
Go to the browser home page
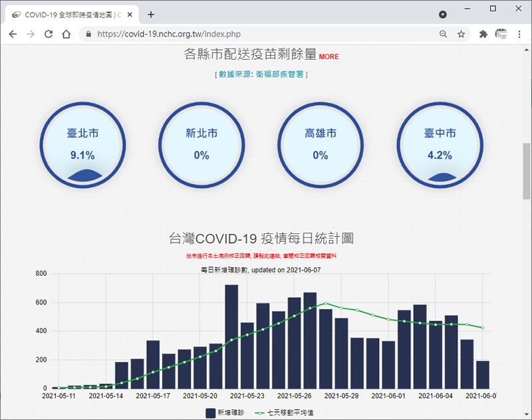tap(66, 35)
